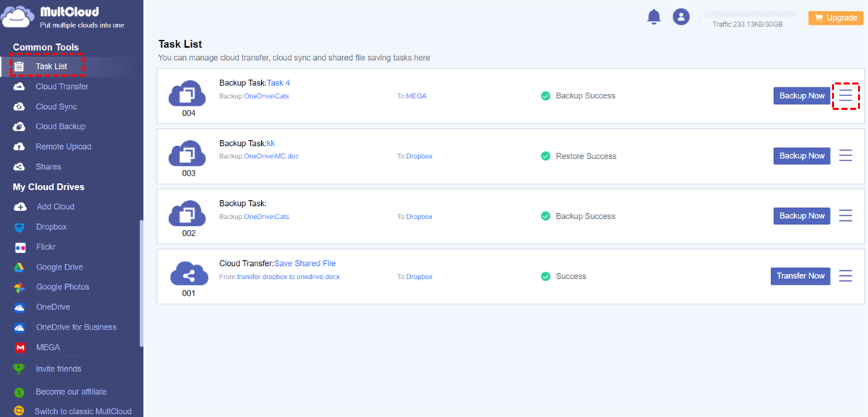Click the user account avatar icon
The height and width of the screenshot is (417, 868).
[x=681, y=17]
